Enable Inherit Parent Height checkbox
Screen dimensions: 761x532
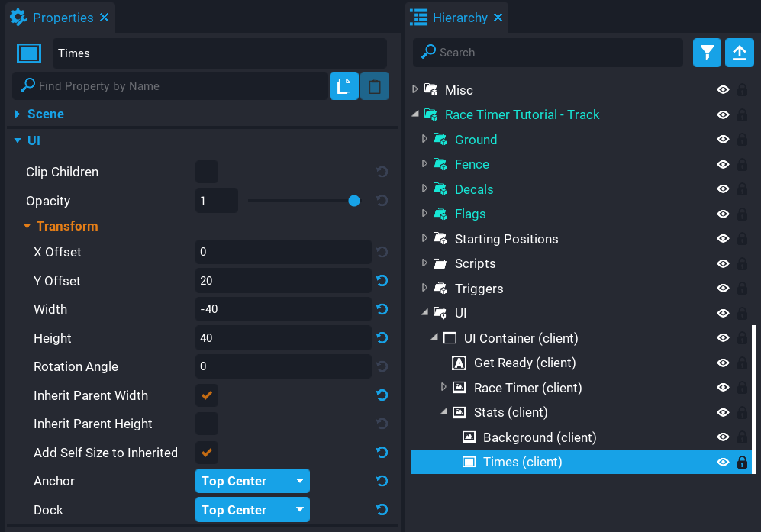[x=207, y=424]
